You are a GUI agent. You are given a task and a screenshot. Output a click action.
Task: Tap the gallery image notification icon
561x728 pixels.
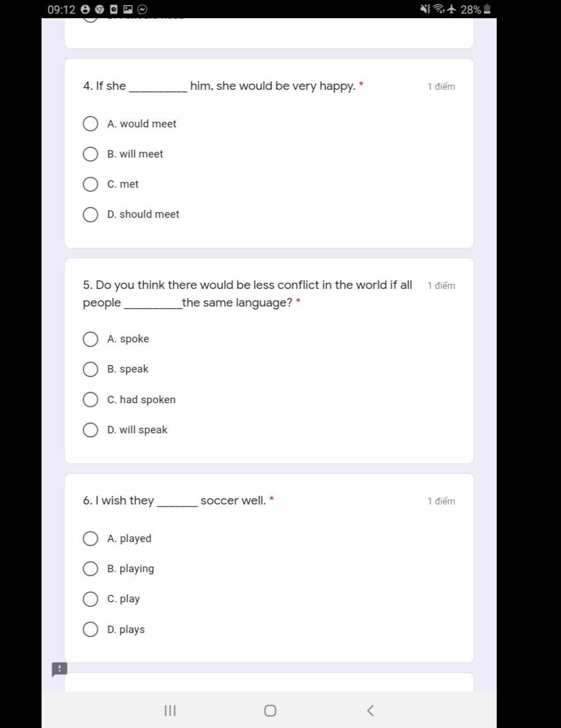tap(128, 9)
